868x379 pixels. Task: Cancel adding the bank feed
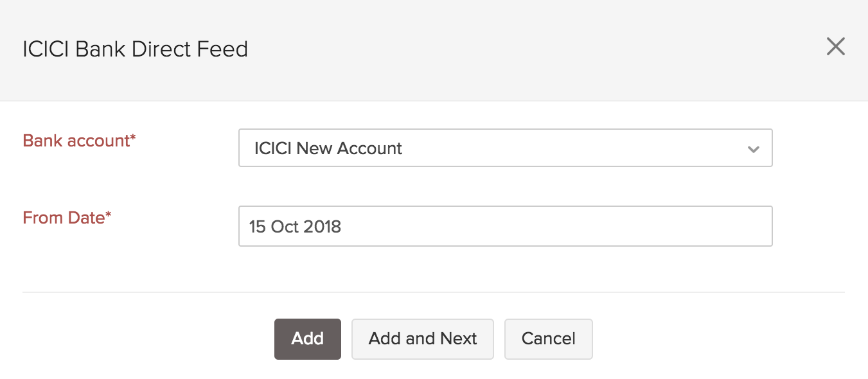pyautogui.click(x=548, y=339)
